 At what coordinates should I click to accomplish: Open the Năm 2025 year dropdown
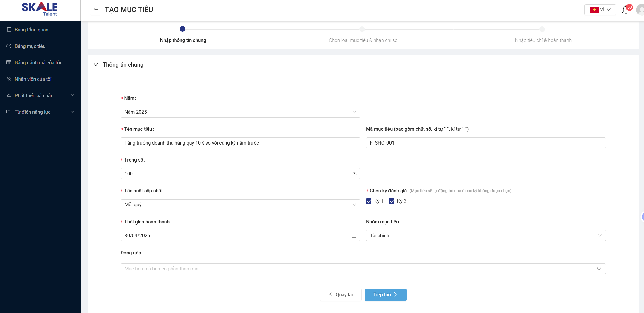tap(240, 112)
